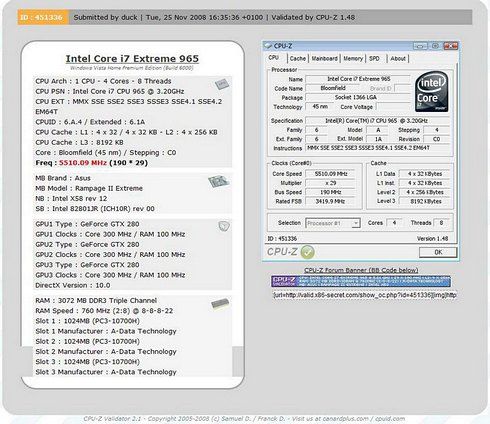Open the Mainboard tab
Screen dimensions: 490x424
tap(325, 59)
